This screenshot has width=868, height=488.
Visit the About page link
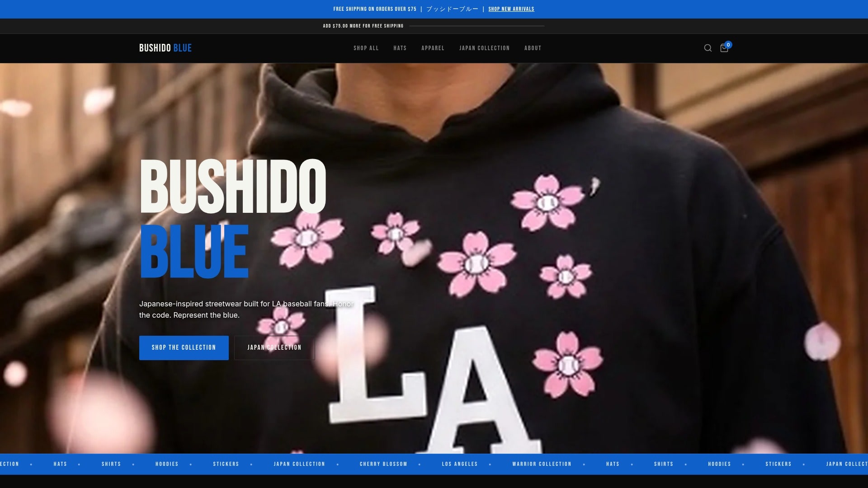pyautogui.click(x=533, y=48)
